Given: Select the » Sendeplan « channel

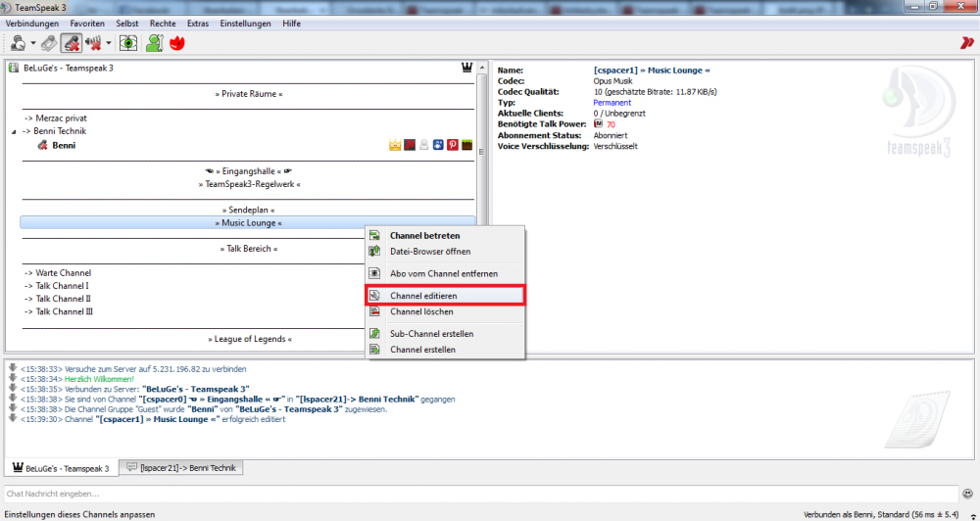Looking at the screenshot, I should 248,210.
